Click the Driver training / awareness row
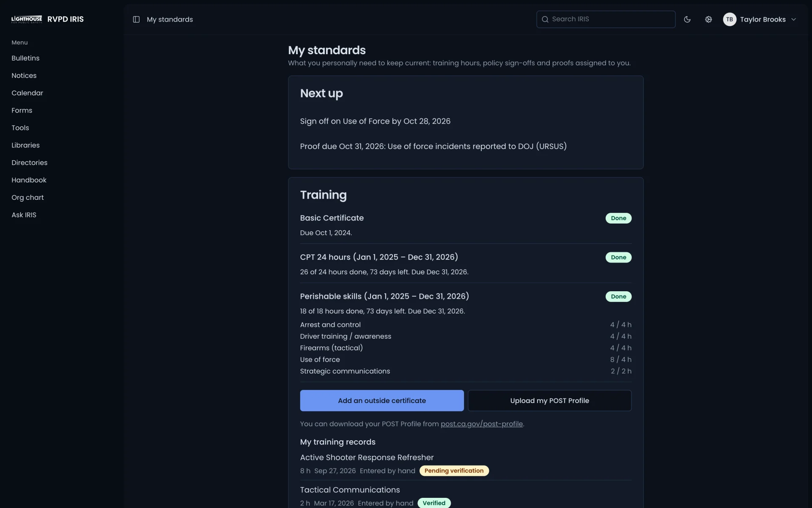 point(466,336)
